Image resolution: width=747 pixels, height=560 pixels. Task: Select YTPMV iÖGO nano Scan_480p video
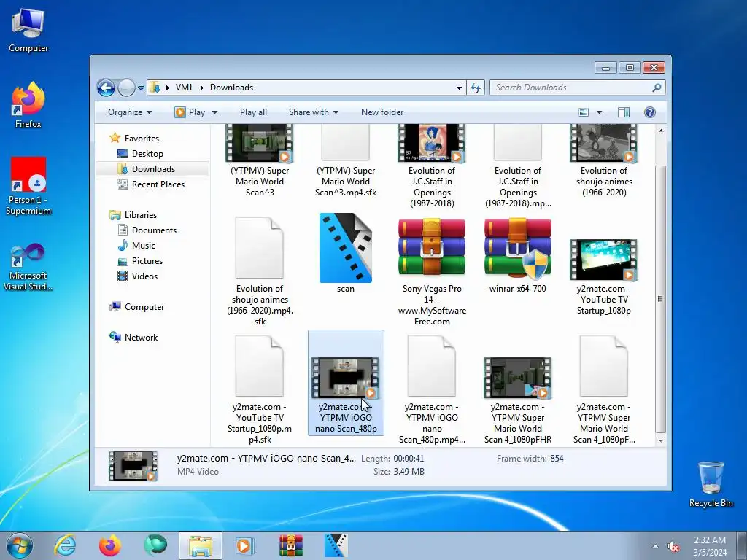click(346, 382)
